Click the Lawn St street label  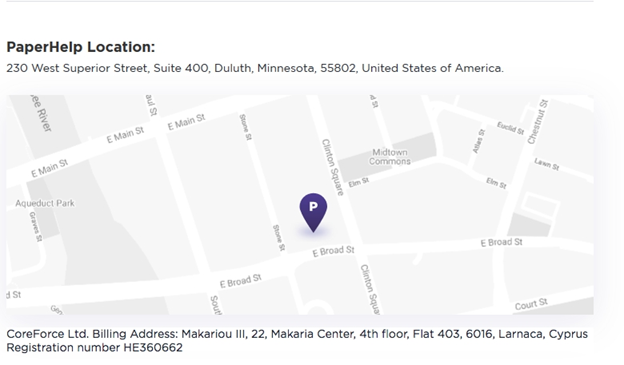click(x=547, y=164)
